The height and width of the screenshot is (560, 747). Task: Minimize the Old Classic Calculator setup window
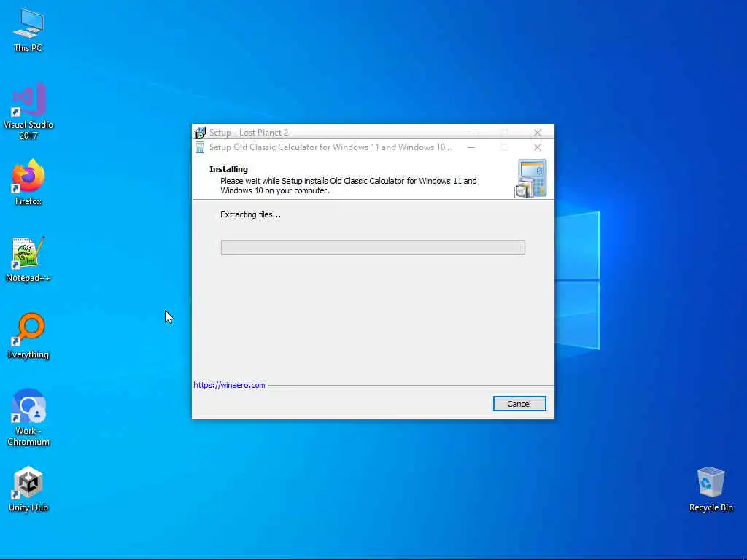click(x=471, y=147)
